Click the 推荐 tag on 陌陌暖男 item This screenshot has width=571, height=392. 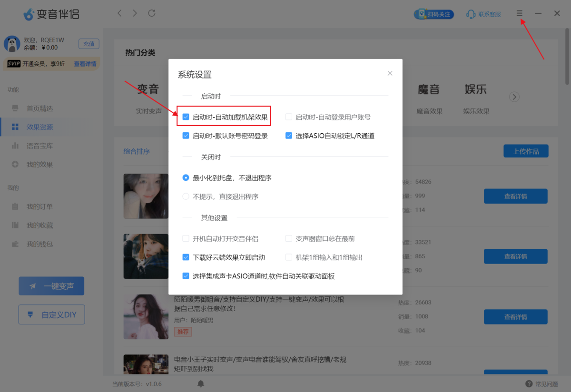(x=183, y=332)
